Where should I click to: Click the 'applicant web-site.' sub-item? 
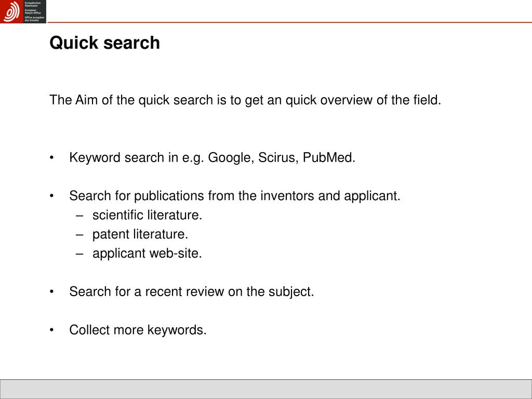147,254
